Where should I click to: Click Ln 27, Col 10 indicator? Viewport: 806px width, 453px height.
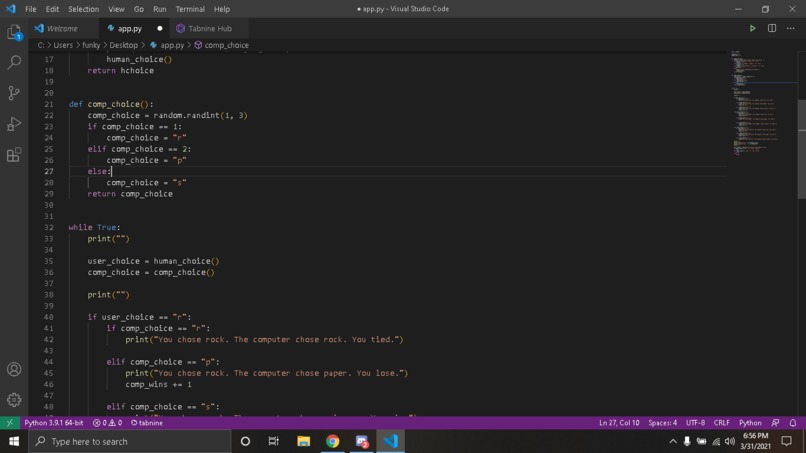click(x=619, y=423)
